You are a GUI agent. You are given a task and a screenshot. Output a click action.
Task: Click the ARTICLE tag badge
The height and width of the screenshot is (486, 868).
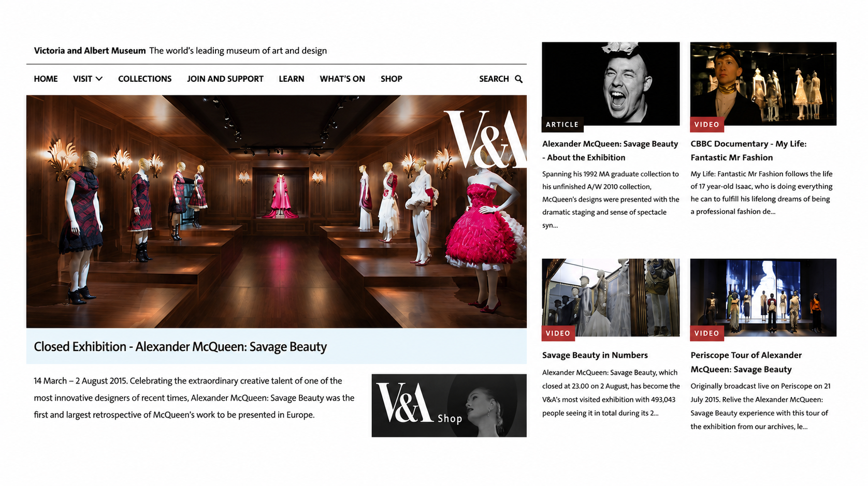(x=562, y=125)
